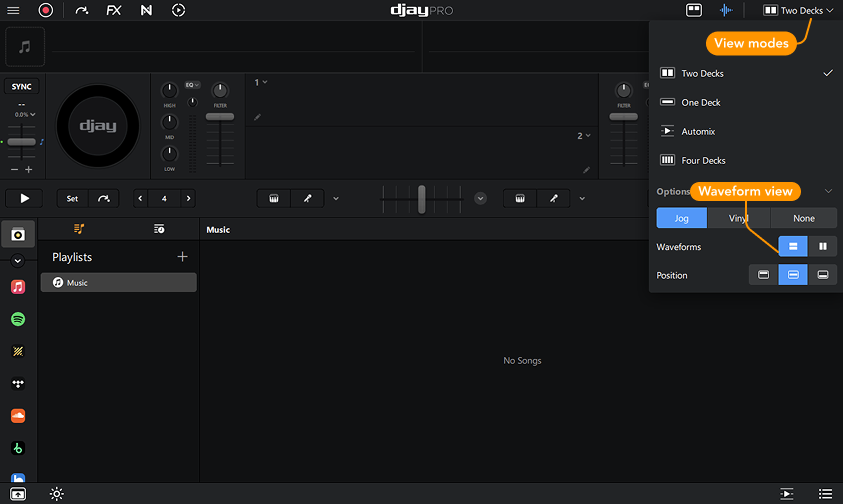Open SoundCloud source
This screenshot has height=504, width=843.
[x=18, y=416]
